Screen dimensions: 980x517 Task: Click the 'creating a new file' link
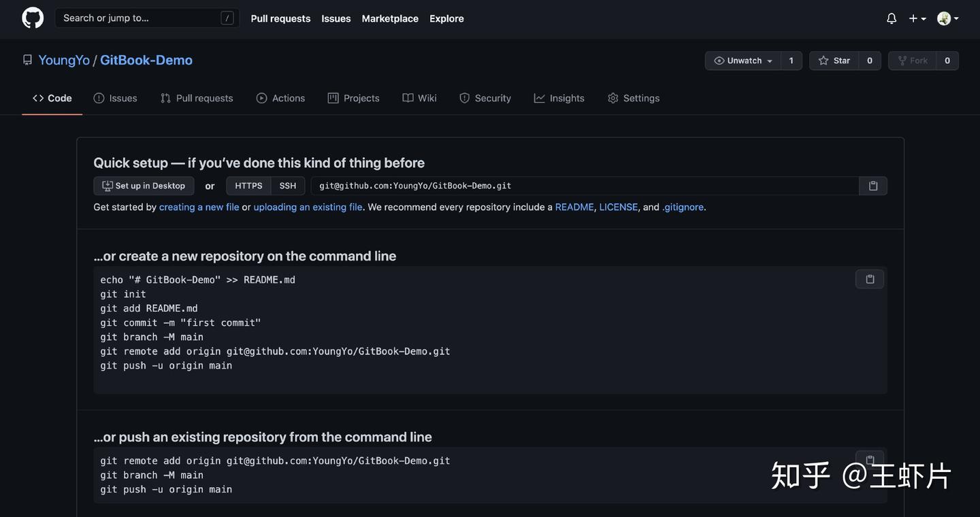point(199,207)
